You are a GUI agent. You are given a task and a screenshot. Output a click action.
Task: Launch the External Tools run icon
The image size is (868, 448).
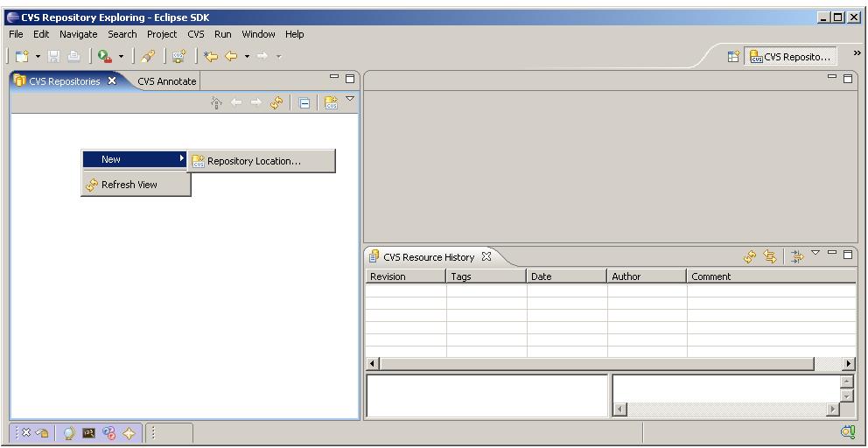[105, 56]
